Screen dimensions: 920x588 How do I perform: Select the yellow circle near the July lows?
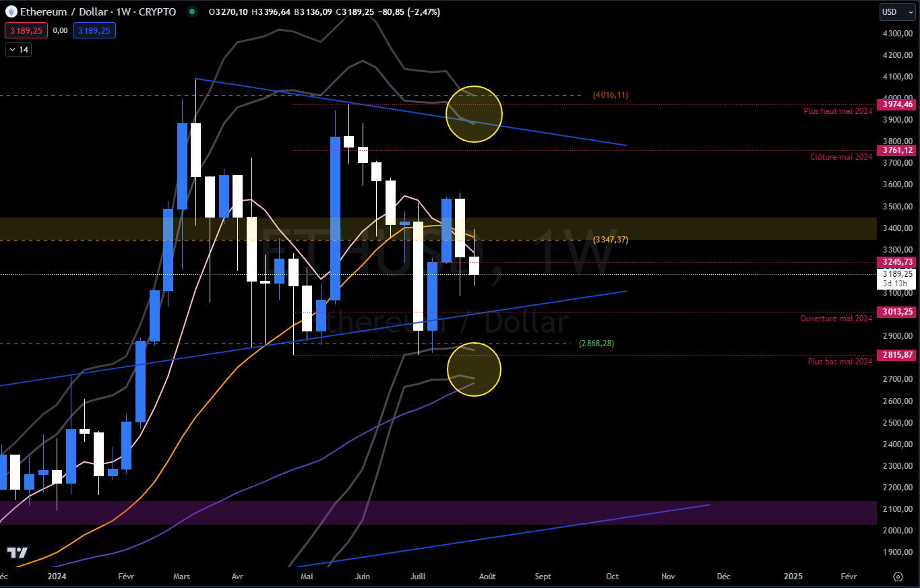474,370
